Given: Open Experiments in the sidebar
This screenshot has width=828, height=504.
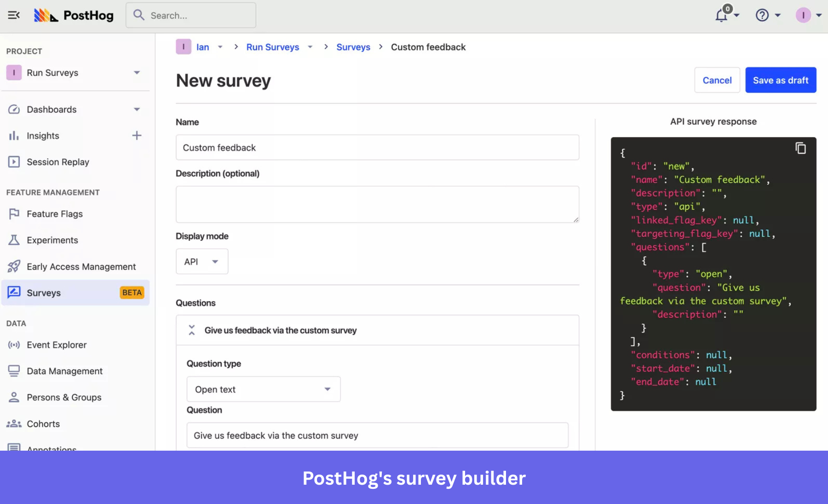Looking at the screenshot, I should [x=52, y=240].
